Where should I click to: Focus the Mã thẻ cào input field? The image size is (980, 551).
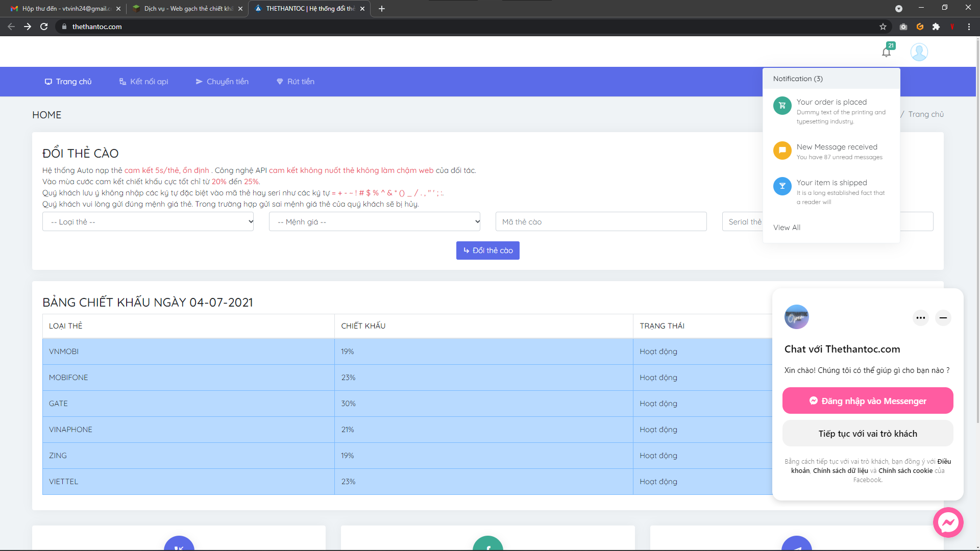tap(601, 221)
